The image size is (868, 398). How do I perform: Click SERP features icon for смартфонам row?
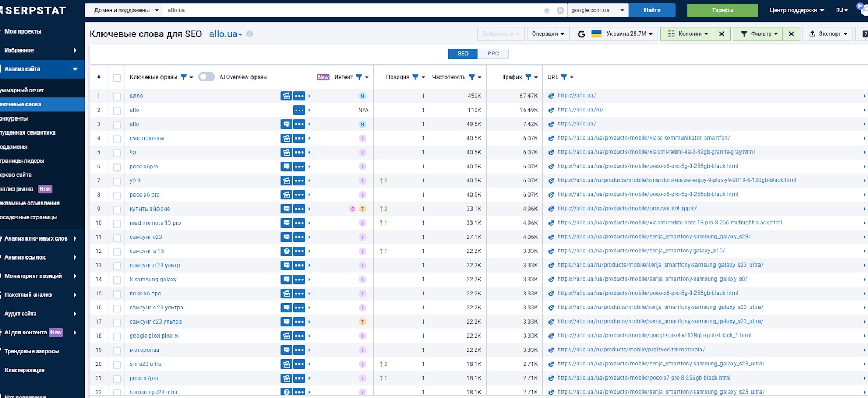286,138
